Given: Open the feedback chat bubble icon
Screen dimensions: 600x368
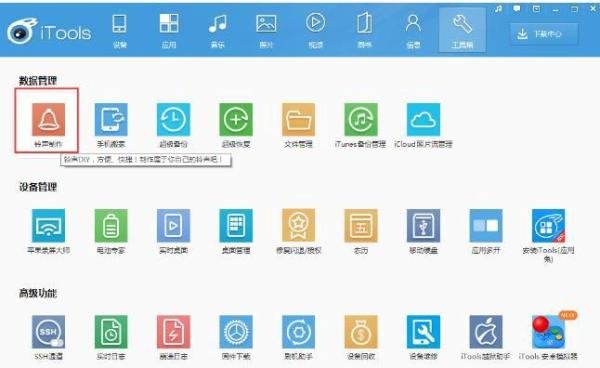Looking at the screenshot, I should (x=517, y=8).
